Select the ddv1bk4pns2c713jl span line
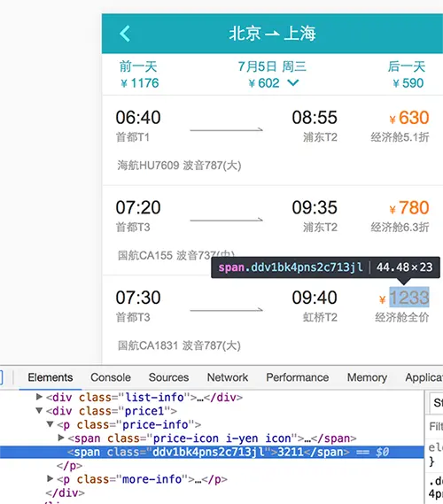 point(212,452)
